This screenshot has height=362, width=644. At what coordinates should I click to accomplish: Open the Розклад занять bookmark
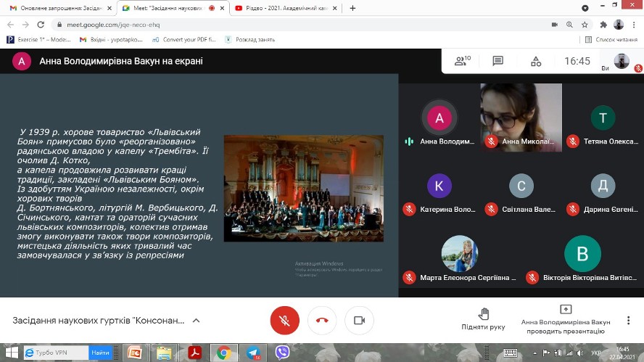pyautogui.click(x=254, y=40)
